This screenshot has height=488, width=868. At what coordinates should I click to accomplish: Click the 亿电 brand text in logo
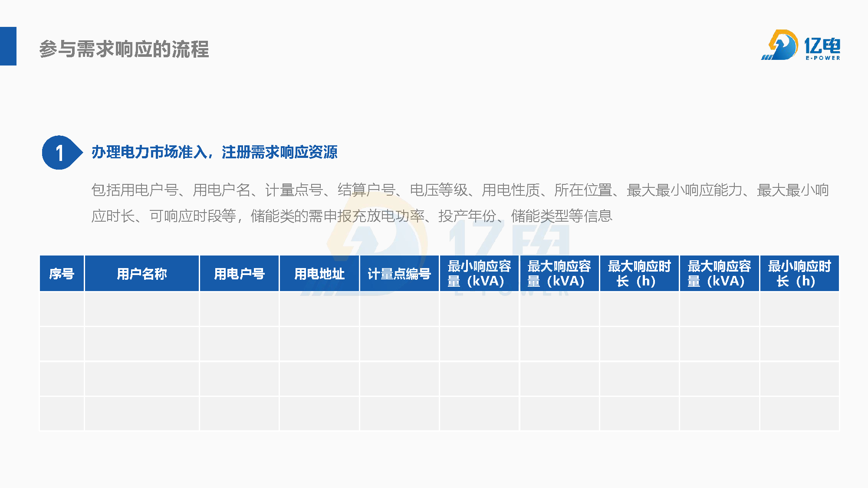822,46
